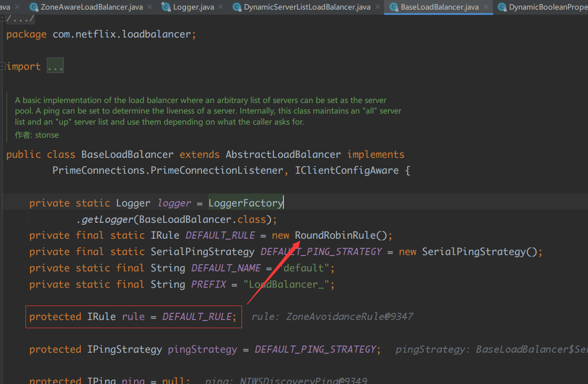
Task: Close the BaseLoadBalancer.java tab
Action: pyautogui.click(x=486, y=7)
